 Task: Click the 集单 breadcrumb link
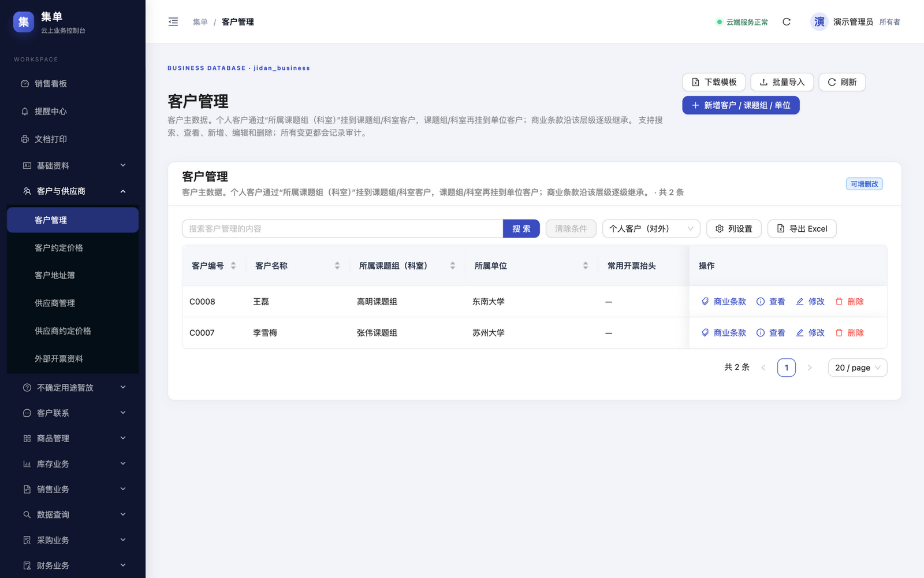(200, 22)
